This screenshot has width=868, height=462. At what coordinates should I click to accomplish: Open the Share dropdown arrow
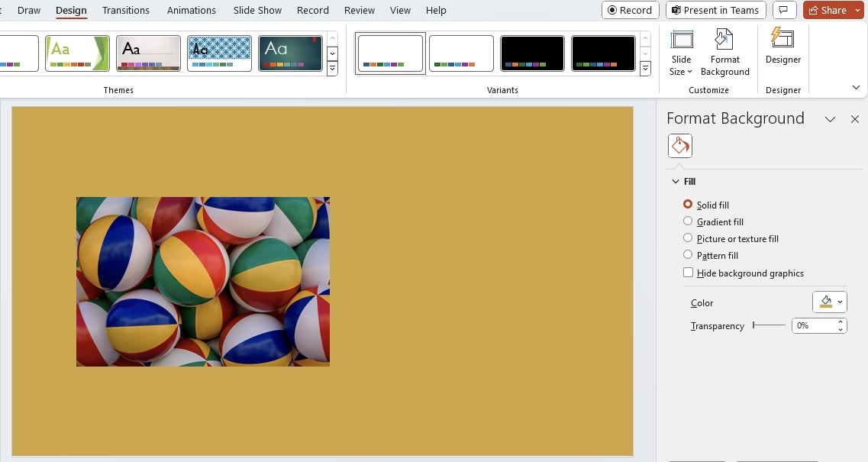click(x=858, y=10)
